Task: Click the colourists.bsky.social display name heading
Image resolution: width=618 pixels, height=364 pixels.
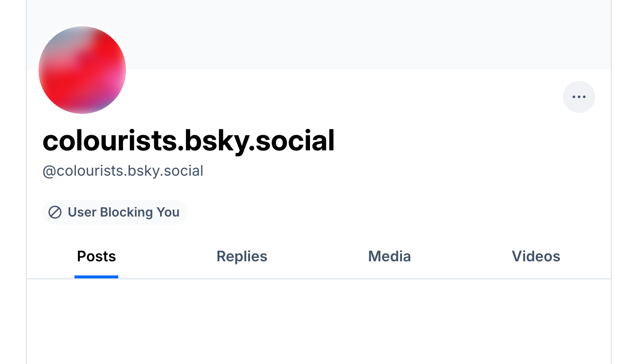Action: click(x=188, y=141)
